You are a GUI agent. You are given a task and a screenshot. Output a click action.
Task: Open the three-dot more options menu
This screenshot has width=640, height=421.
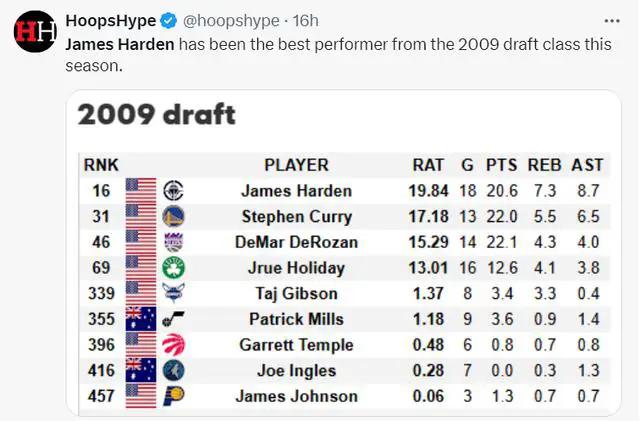click(612, 21)
